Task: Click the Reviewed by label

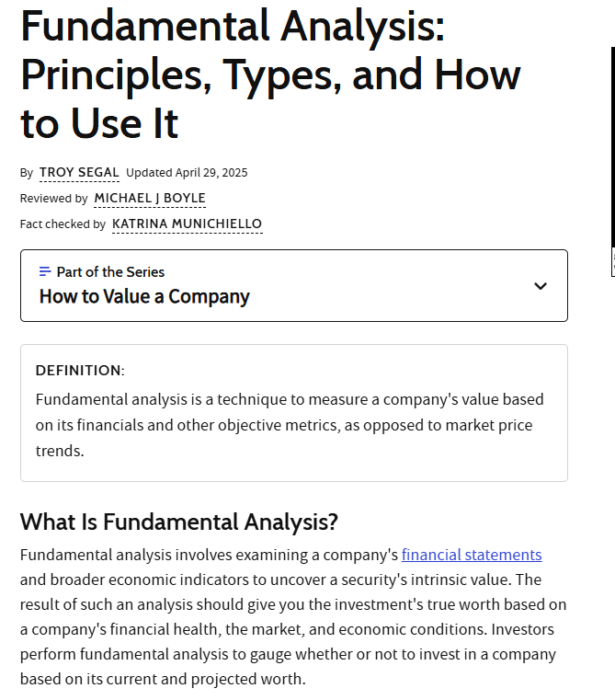Action: coord(53,198)
